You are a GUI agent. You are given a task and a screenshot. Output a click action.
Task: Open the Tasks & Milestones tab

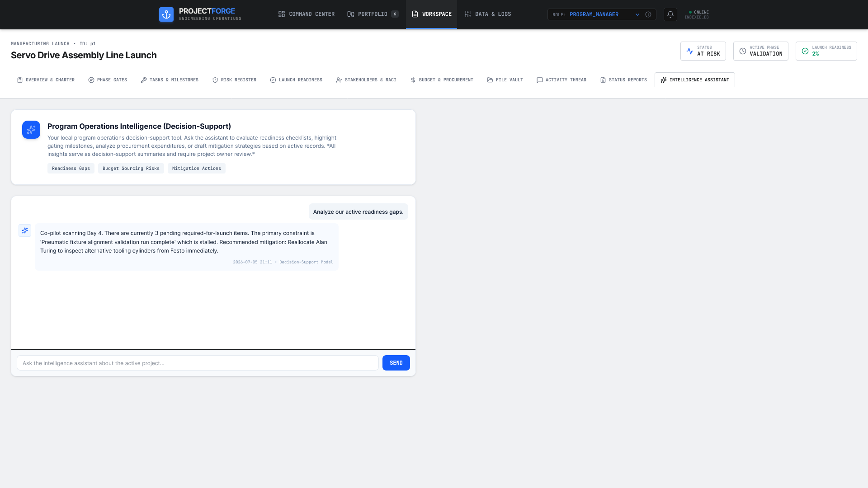170,80
